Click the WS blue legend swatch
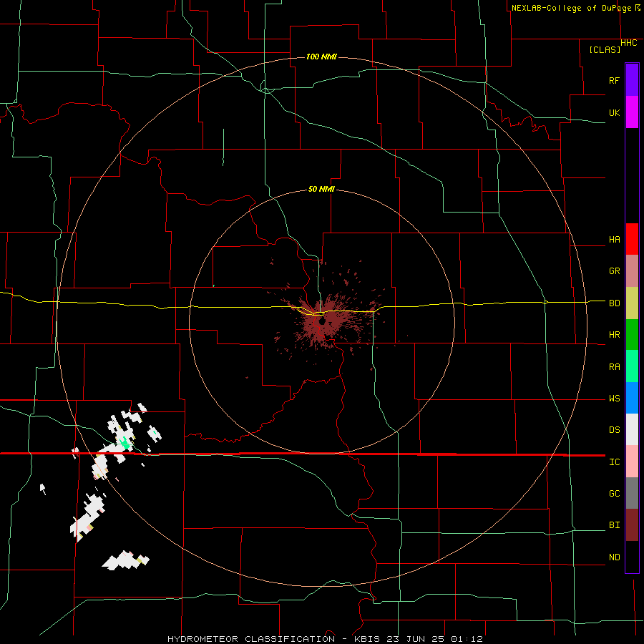 point(632,398)
